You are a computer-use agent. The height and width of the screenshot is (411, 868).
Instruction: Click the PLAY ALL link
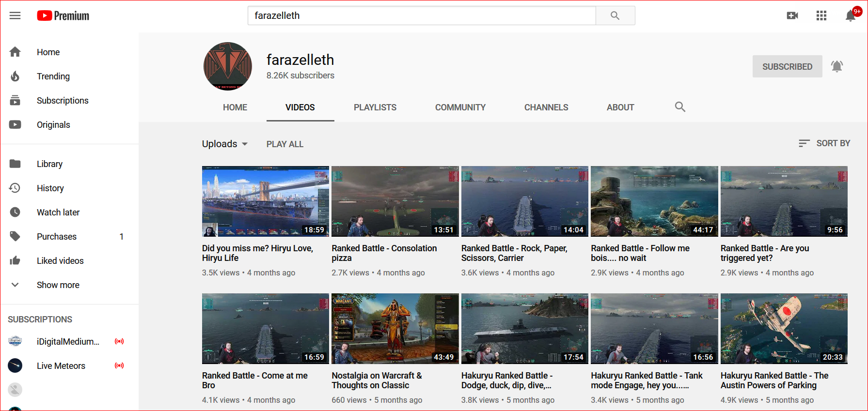[x=284, y=144]
